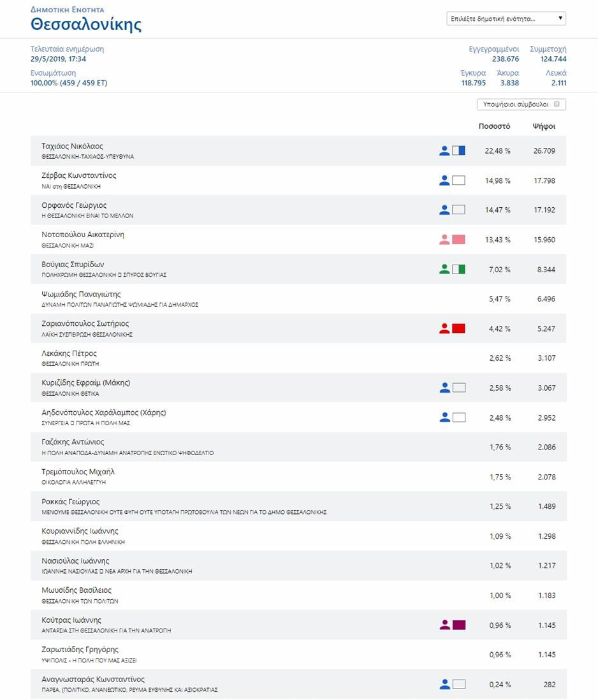Image resolution: width=598 pixels, height=700 pixels.
Task: Click the green person icon for Βούγιας Σπυρίδων
Action: [x=444, y=270]
